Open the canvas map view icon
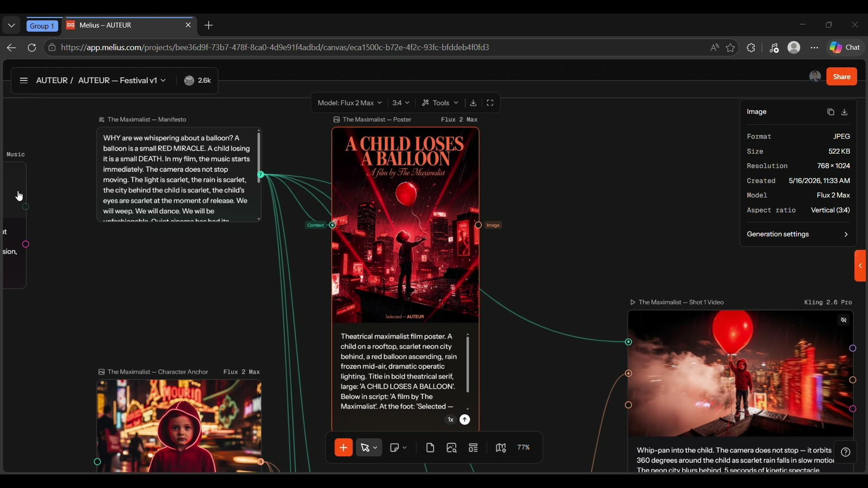Screen dimensions: 868x488 (501, 448)
